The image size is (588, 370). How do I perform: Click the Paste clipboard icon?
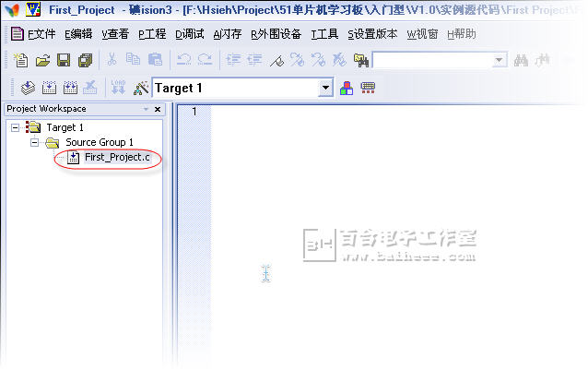coord(155,59)
